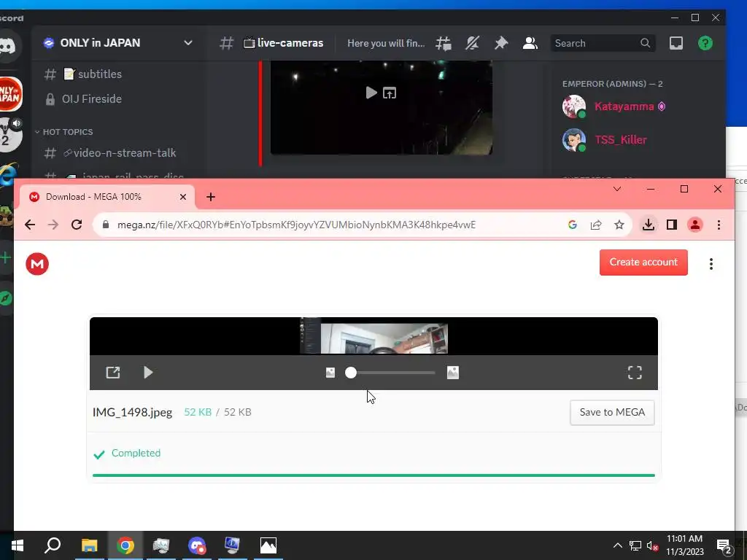Open the notification center icon

(x=724, y=545)
